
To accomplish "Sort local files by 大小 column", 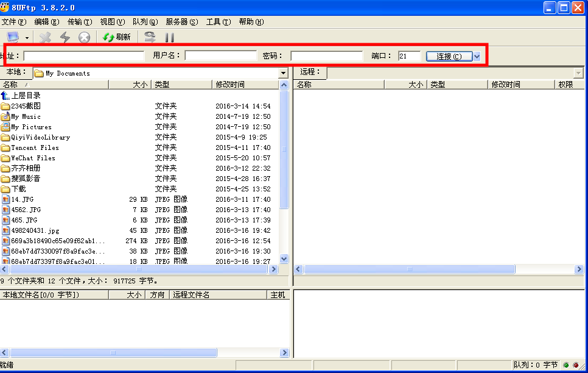I will (x=130, y=85).
